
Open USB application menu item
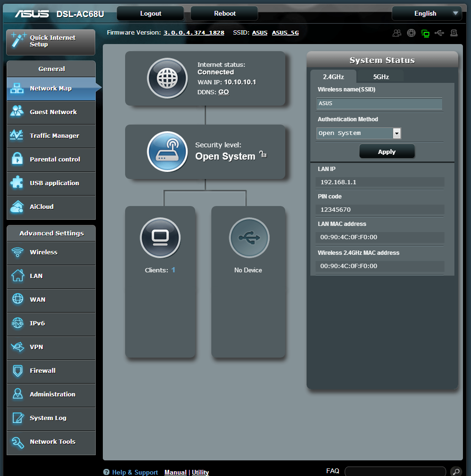point(51,183)
